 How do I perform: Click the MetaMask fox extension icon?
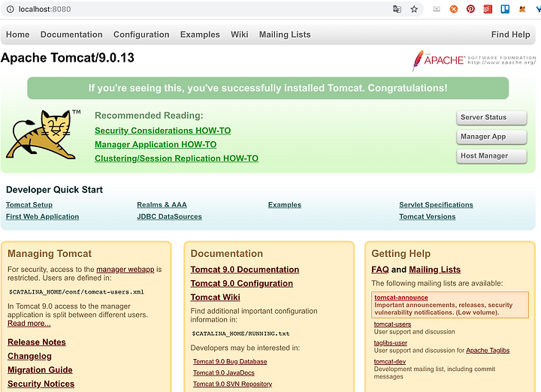pyautogui.click(x=522, y=9)
